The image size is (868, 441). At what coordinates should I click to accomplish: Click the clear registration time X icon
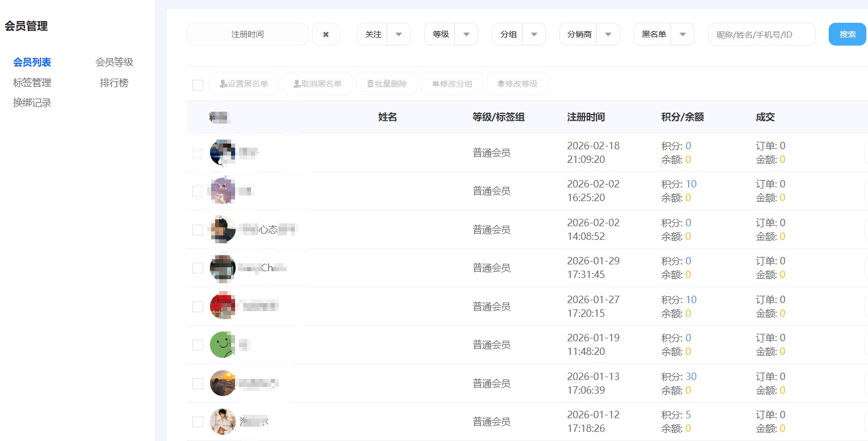click(326, 34)
